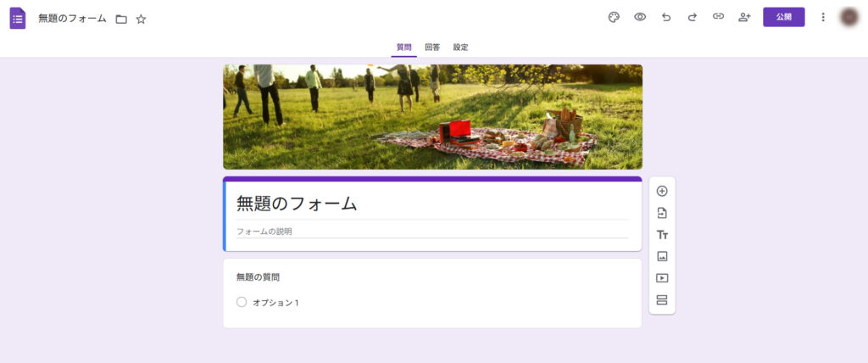Undo last action arrow
The image size is (868, 363).
[x=666, y=17]
